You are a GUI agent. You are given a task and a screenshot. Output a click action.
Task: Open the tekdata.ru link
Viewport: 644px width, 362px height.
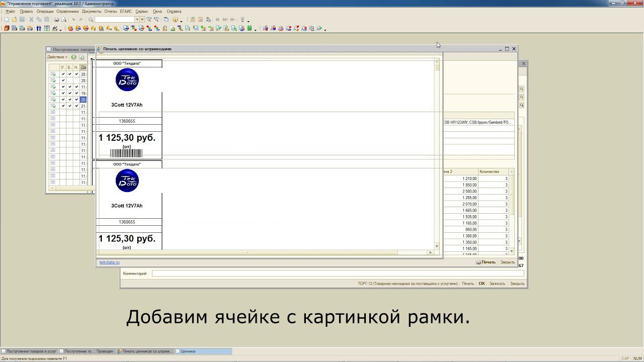pyautogui.click(x=109, y=262)
